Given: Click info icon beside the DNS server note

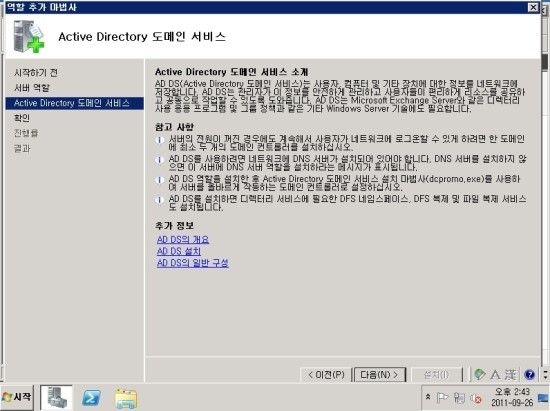Looking at the screenshot, I should (x=160, y=160).
